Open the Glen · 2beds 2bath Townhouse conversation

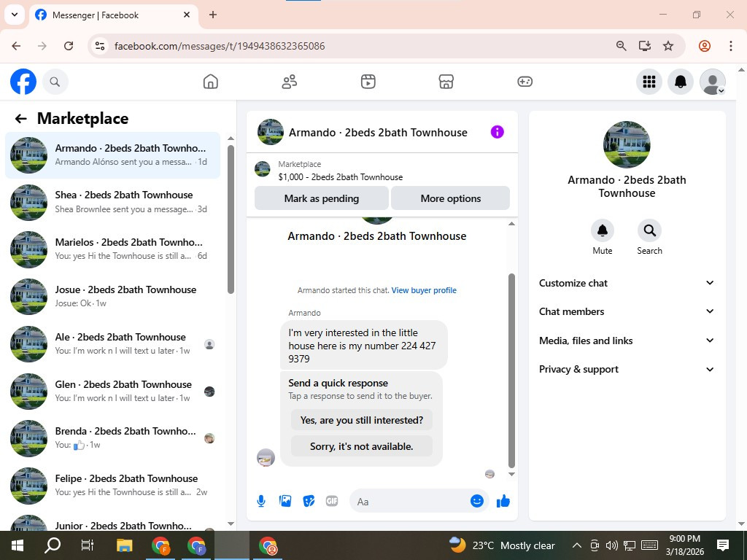coord(113,392)
